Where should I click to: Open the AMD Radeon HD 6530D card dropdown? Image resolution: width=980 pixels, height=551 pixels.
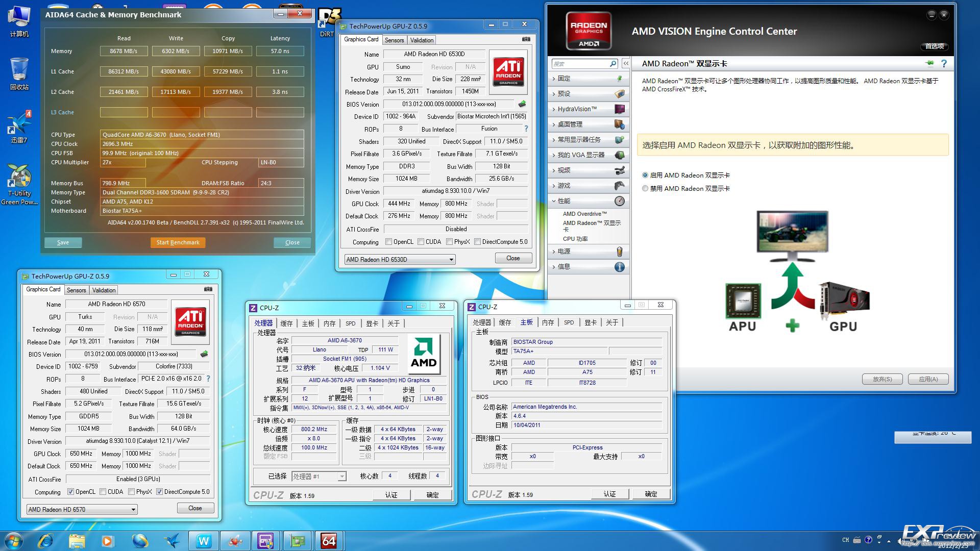tap(400, 259)
